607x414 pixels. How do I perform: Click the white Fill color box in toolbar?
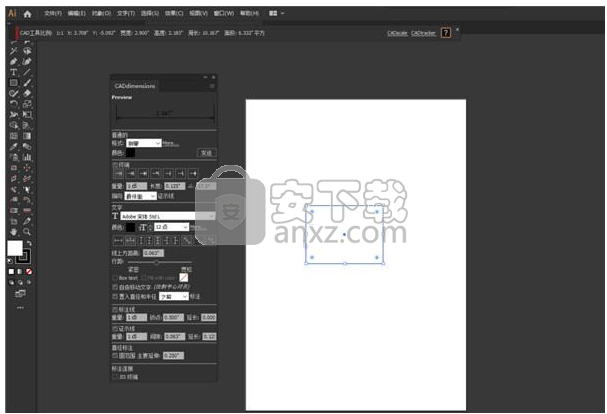click(15, 248)
